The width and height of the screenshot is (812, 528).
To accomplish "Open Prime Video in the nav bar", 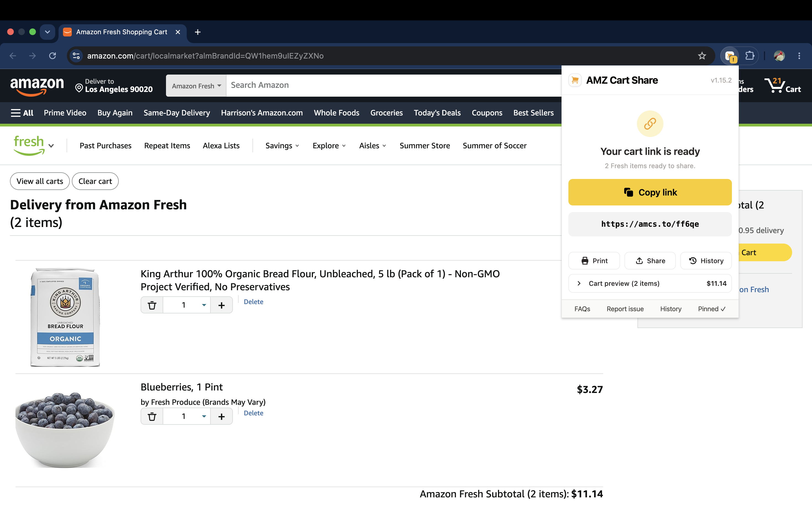I will pyautogui.click(x=65, y=113).
